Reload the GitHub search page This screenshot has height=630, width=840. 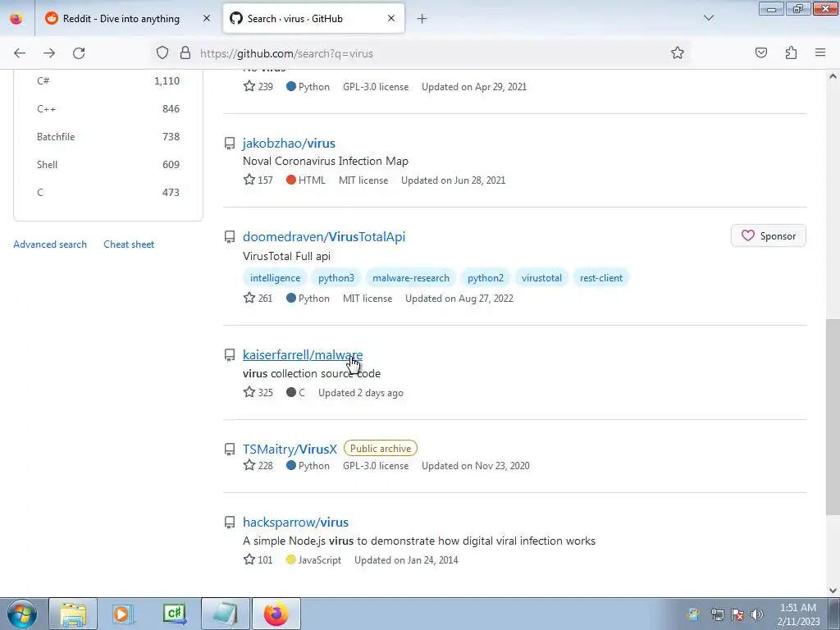pyautogui.click(x=79, y=53)
